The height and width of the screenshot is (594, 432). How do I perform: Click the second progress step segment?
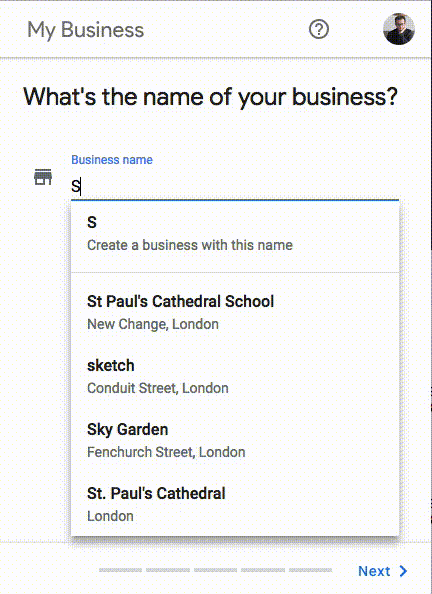(168, 570)
